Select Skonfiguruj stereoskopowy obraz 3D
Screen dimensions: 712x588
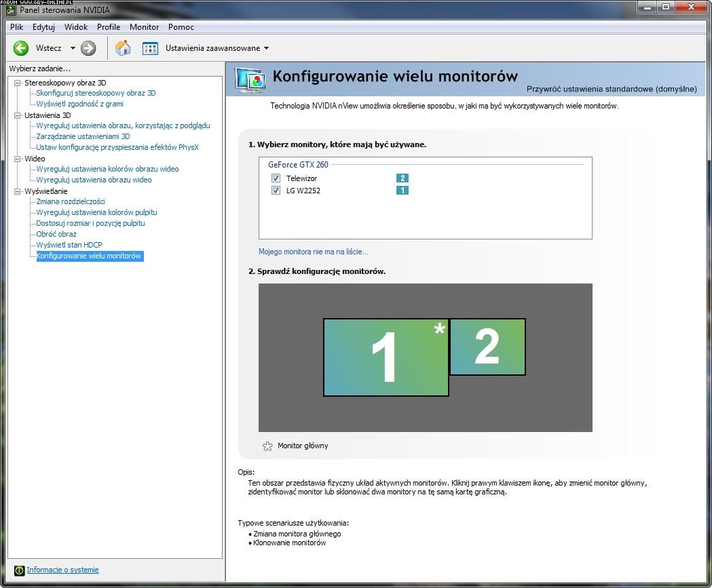tap(96, 93)
